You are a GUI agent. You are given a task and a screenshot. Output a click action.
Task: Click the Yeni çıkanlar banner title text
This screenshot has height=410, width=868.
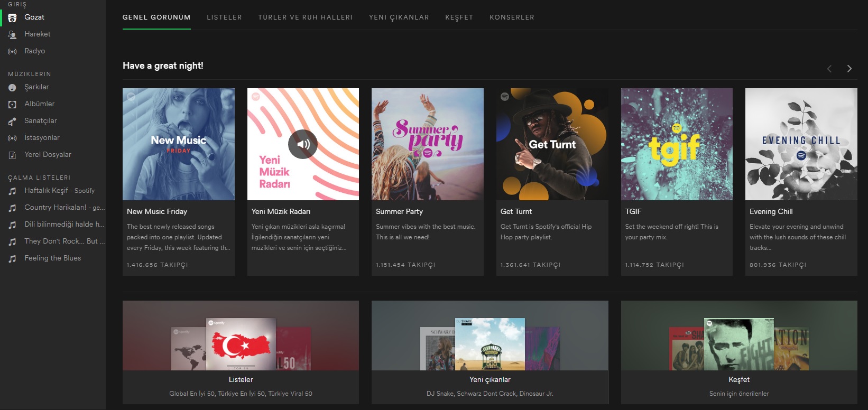[x=490, y=379]
